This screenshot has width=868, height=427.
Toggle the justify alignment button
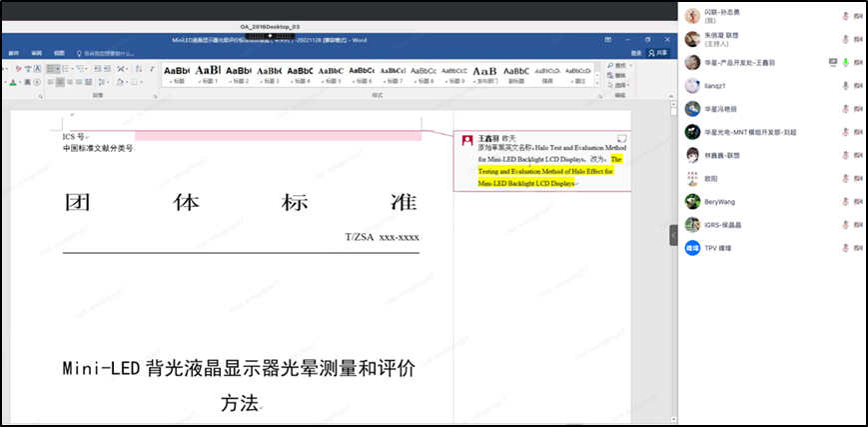tap(79, 82)
